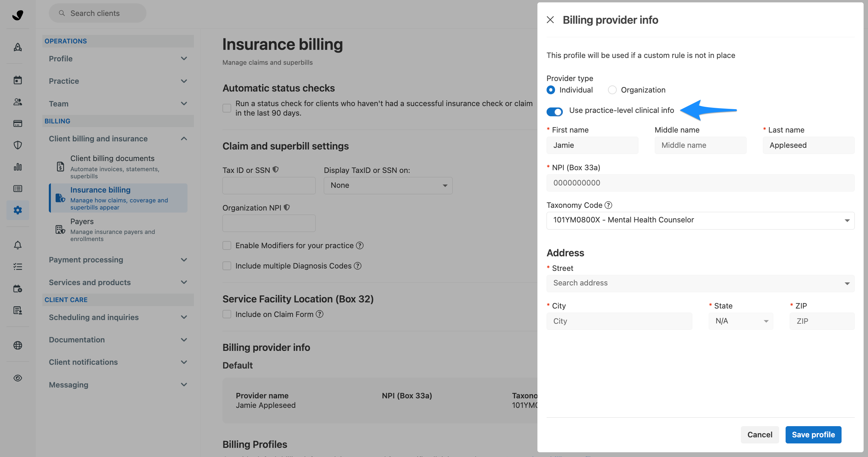The image size is (868, 457).
Task: Check Include on Claim Form box
Action: click(227, 314)
